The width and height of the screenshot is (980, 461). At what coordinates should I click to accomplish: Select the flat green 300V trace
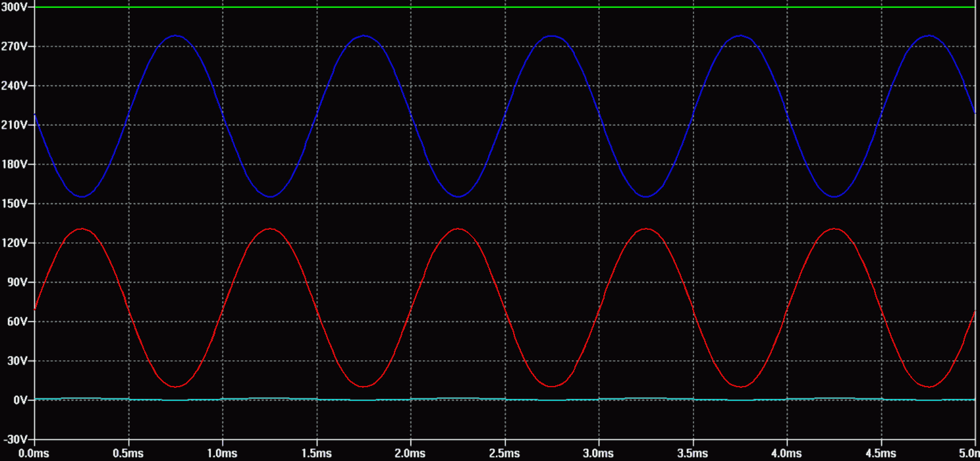click(x=504, y=7)
